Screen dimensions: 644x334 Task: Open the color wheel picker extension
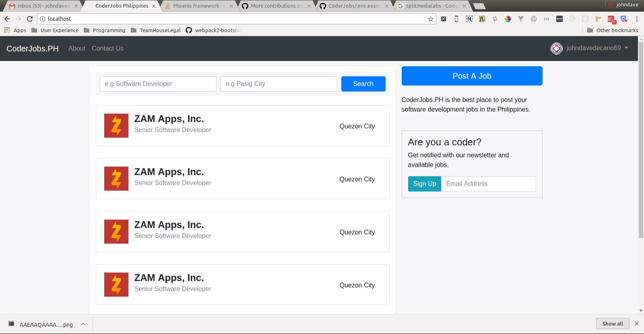pos(508,19)
